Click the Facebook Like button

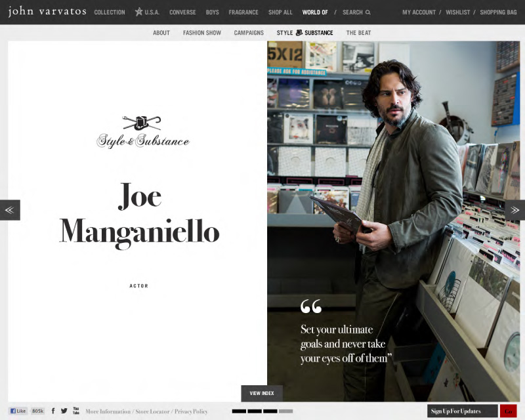18,411
